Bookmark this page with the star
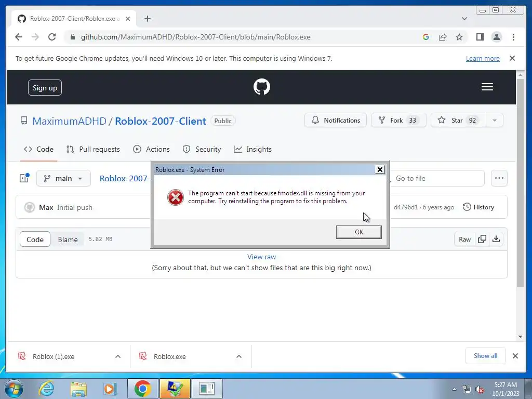The image size is (532, 399). coord(459,37)
